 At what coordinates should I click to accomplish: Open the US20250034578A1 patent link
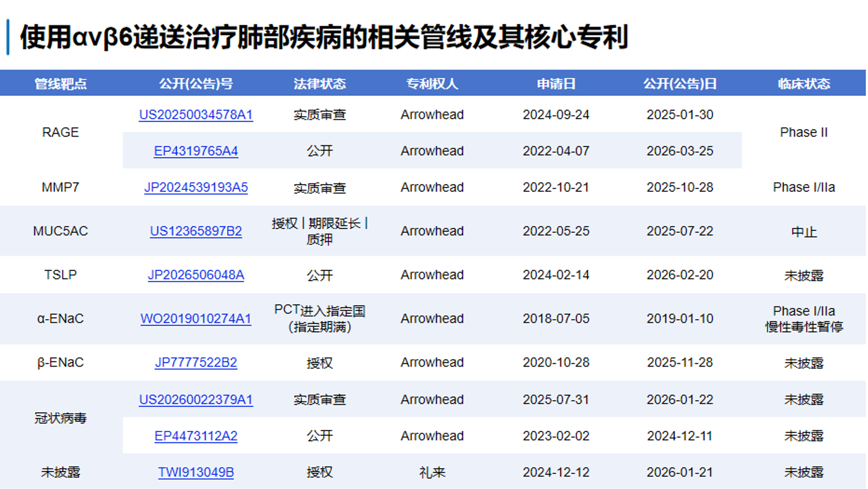(x=196, y=115)
